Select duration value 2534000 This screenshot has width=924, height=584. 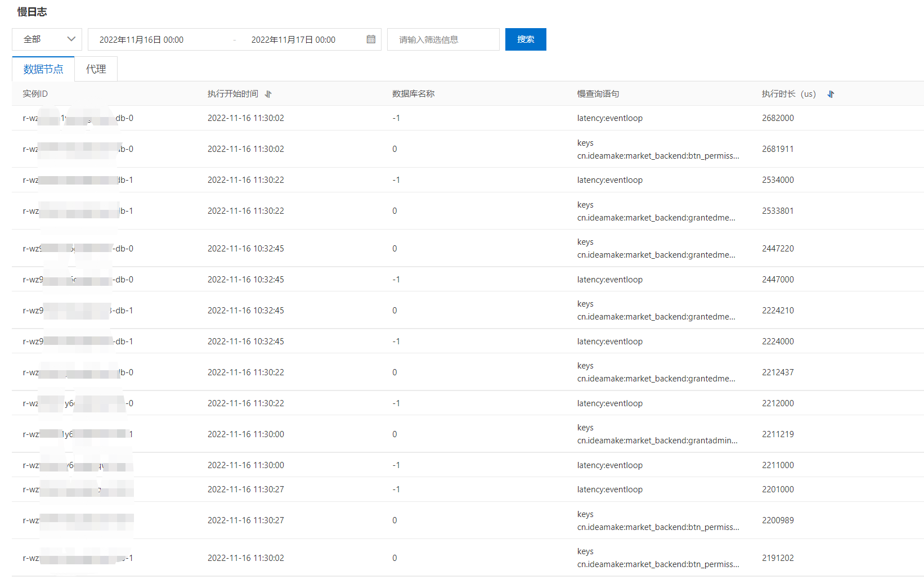point(778,180)
